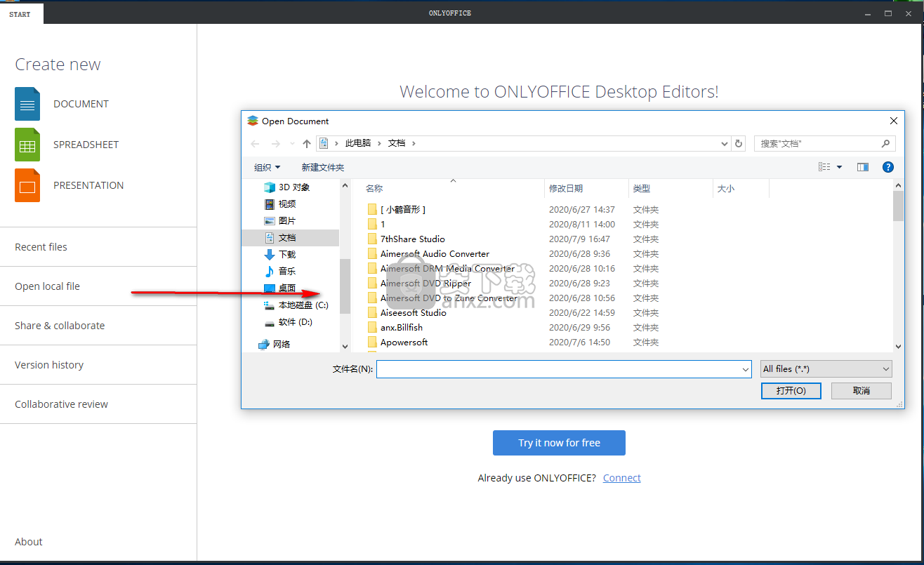Select 下载 in navigation pane
Viewport: 924px width, 565px height.
[x=281, y=255]
